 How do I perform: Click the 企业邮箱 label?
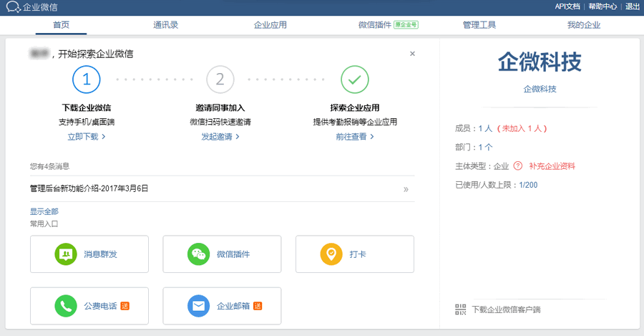233,306
